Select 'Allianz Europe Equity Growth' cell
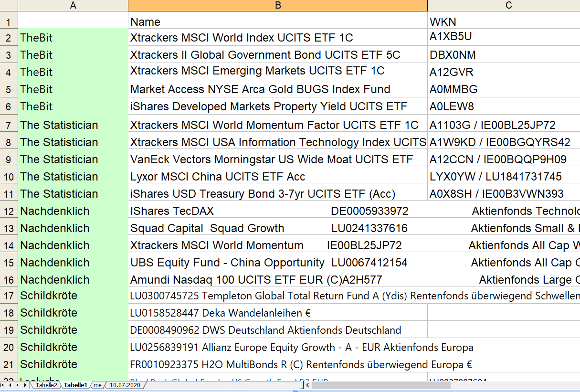 [x=278, y=347]
